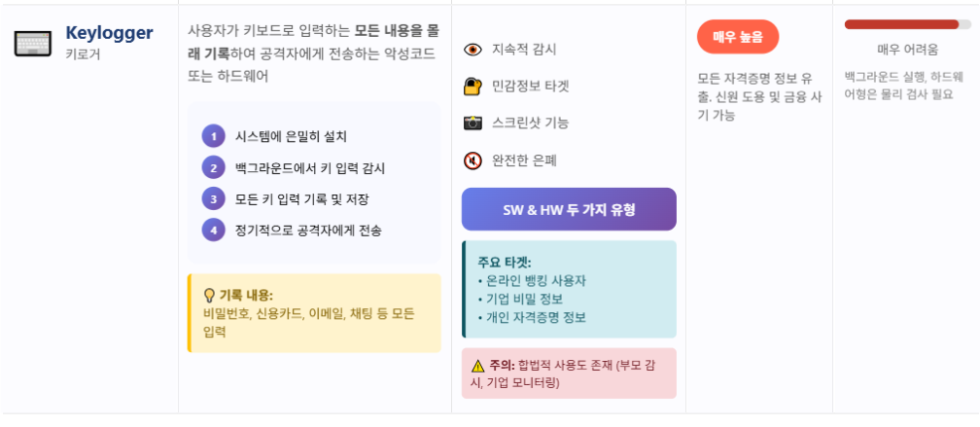Click the 정기적으로 공격자에게 전송 step text
Image resolution: width=980 pixels, height=427 pixels.
[x=308, y=231]
